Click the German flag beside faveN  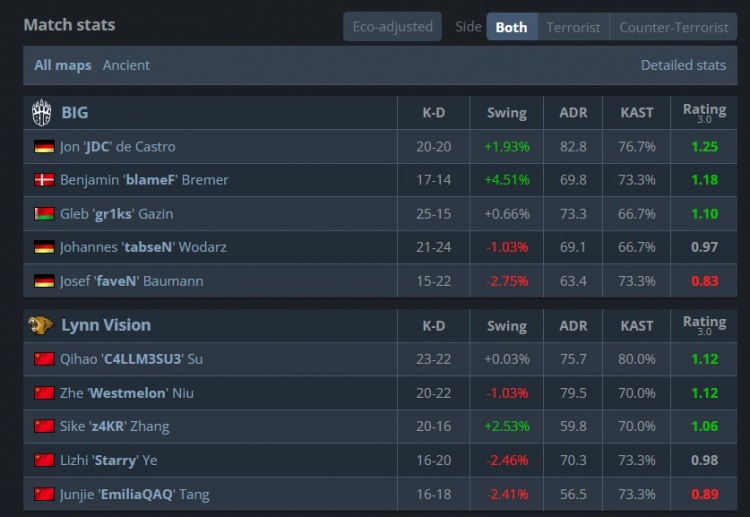pyautogui.click(x=44, y=281)
